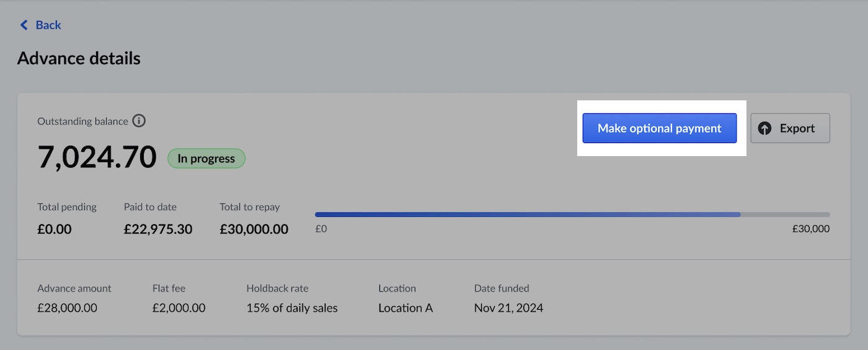Click the filled blue part of repayment progress bar
Viewport: 868px width, 350px height.
(x=527, y=214)
